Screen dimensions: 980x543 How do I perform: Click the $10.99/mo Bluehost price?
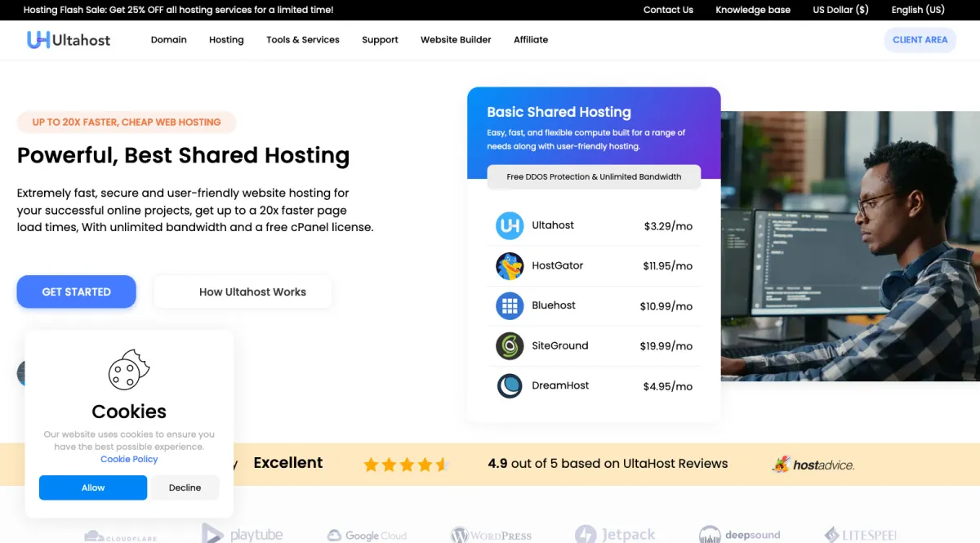(x=666, y=306)
